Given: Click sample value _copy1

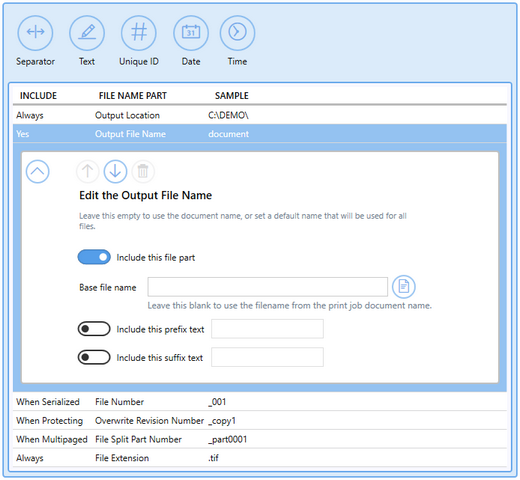Looking at the screenshot, I should [222, 421].
